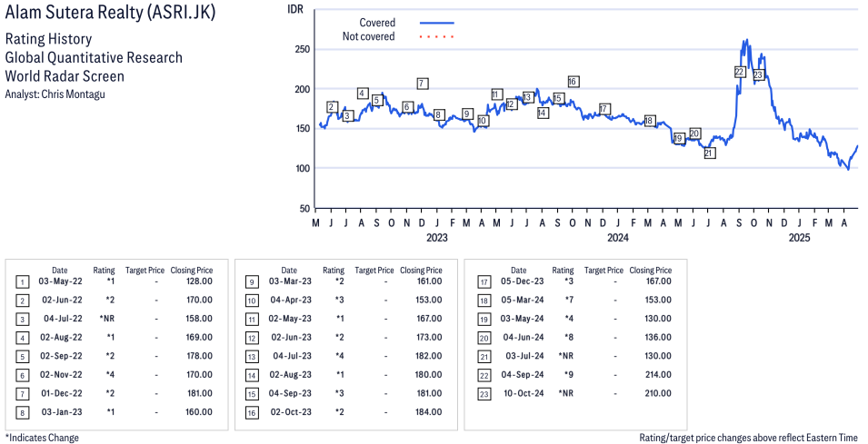Select chart marker 16 on the chart

[x=573, y=82]
